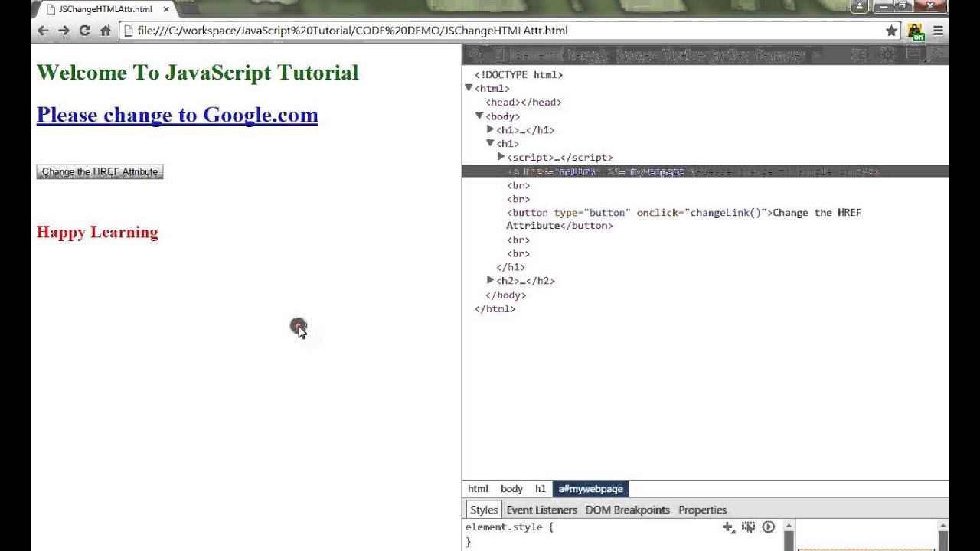Select the first <br> after the anchor
Screen dimensions: 980x551
click(x=518, y=185)
